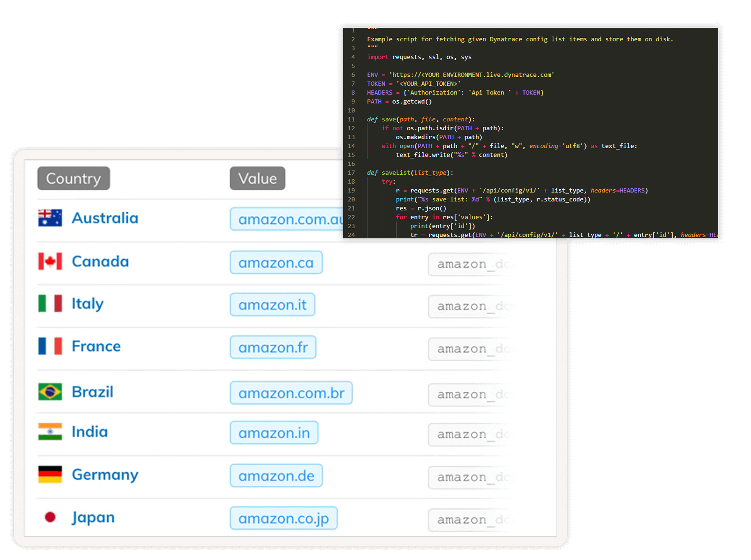Click the amazon_ field in Italy row
Viewport: 751px width, 560px height.
pyautogui.click(x=469, y=306)
